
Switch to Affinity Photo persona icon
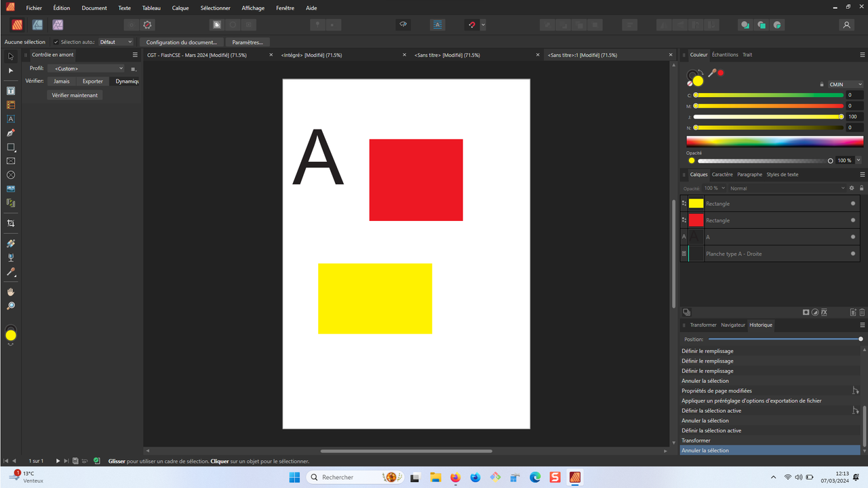(x=58, y=24)
